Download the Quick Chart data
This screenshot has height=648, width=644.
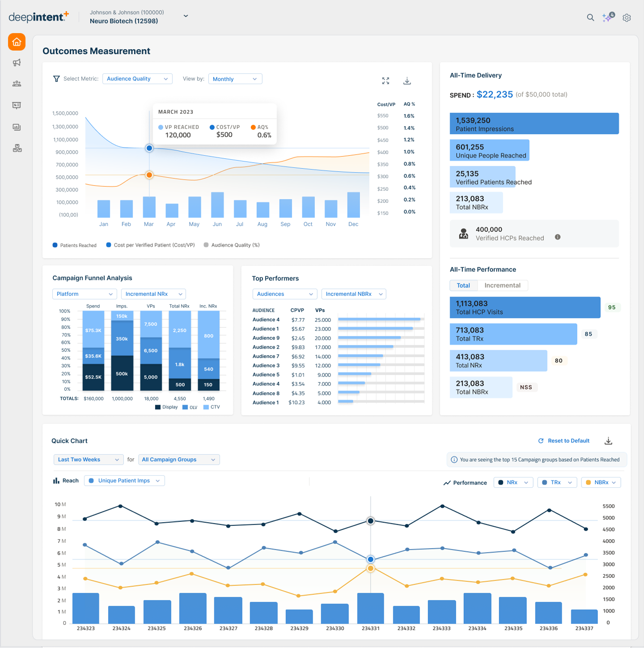(608, 441)
